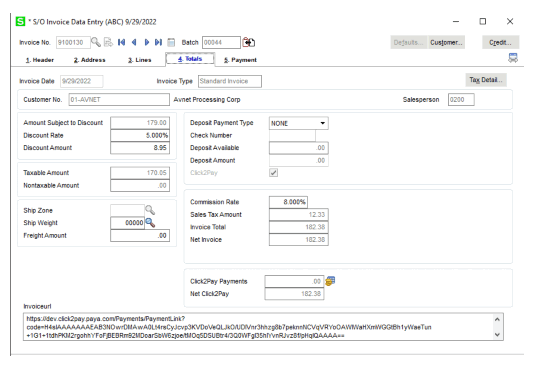Click the invoice quick print document icon
The width and height of the screenshot is (546, 366).
108,42
